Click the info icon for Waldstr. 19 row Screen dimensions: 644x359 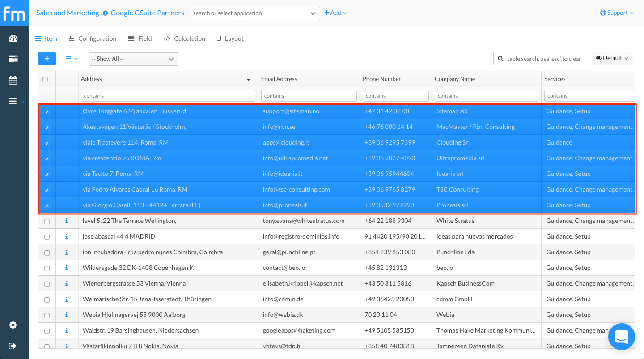[x=67, y=330]
